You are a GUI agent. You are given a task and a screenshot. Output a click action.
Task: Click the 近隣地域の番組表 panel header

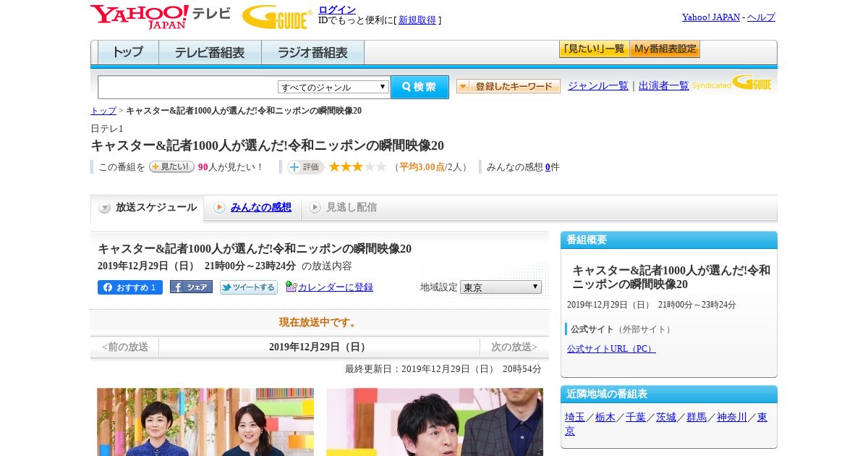[x=669, y=394]
